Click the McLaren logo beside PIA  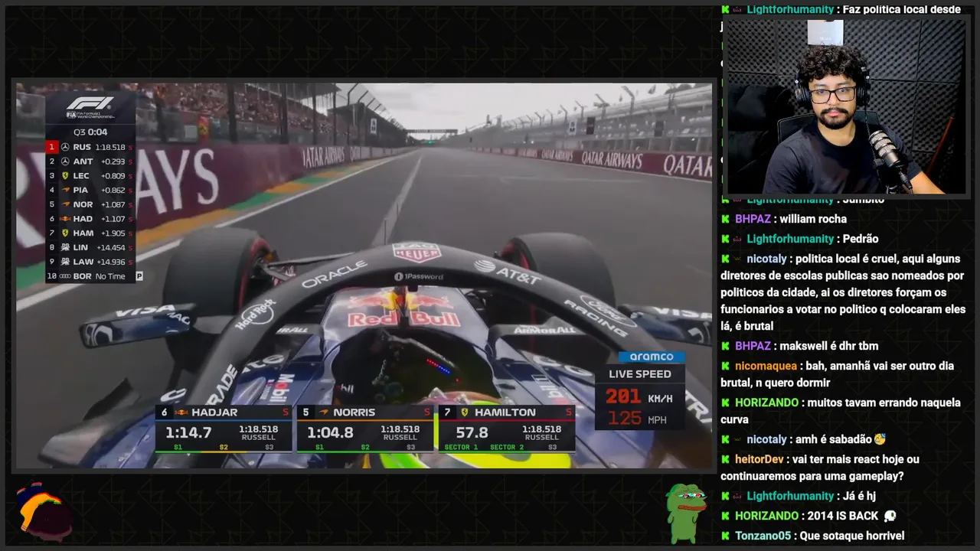click(66, 190)
